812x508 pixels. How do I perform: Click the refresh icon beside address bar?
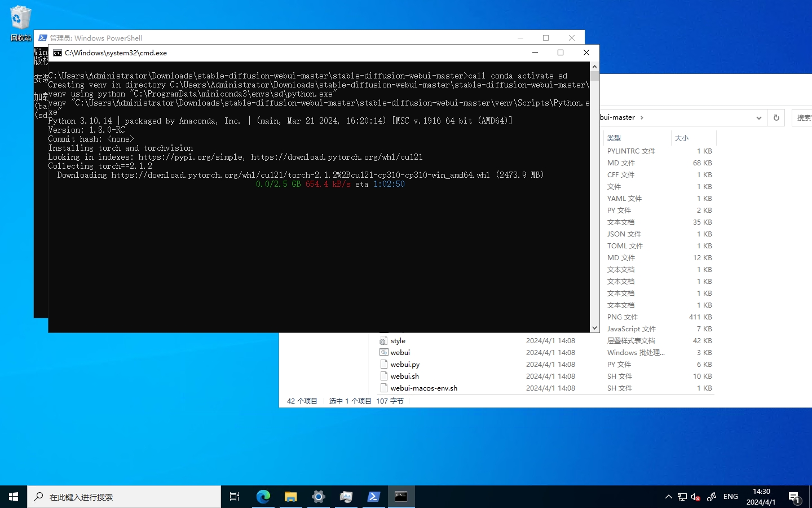pos(776,117)
